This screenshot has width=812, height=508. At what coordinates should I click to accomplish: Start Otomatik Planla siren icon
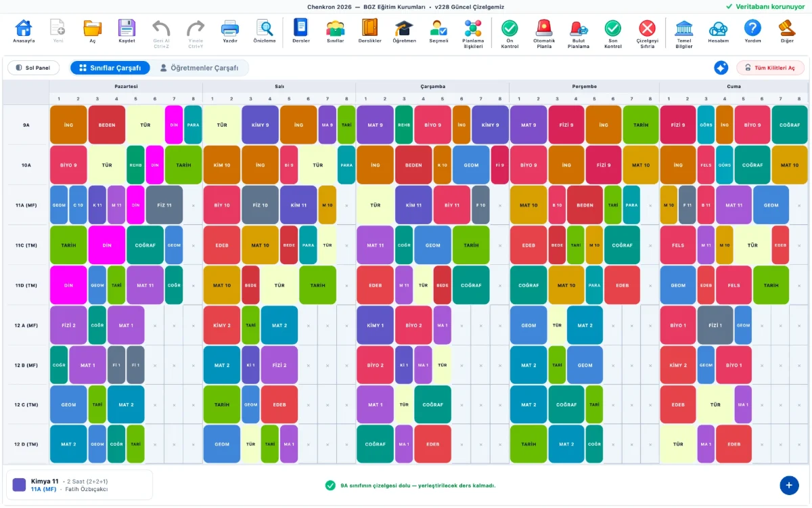pyautogui.click(x=544, y=28)
